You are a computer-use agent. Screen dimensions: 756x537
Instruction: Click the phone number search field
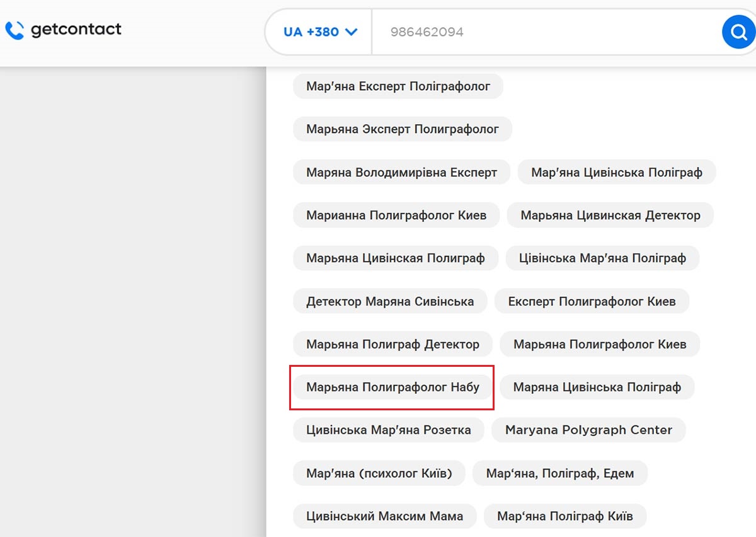[542, 32]
